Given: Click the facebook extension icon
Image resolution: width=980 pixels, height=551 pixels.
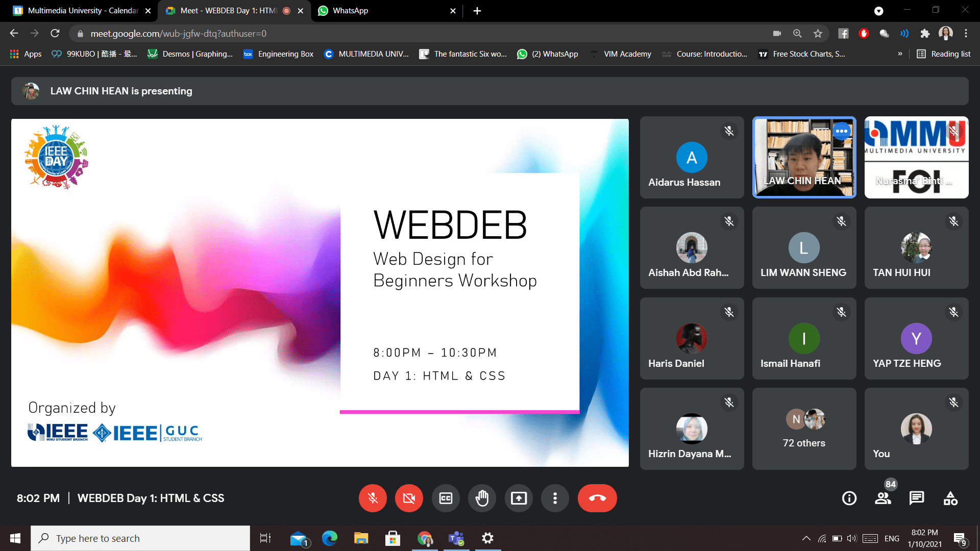Looking at the screenshot, I should [843, 33].
